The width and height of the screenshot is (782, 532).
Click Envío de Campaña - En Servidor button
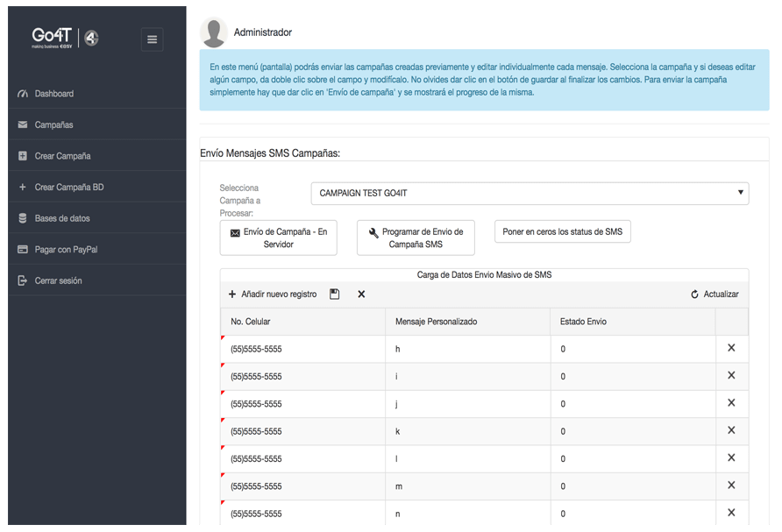pyautogui.click(x=278, y=238)
